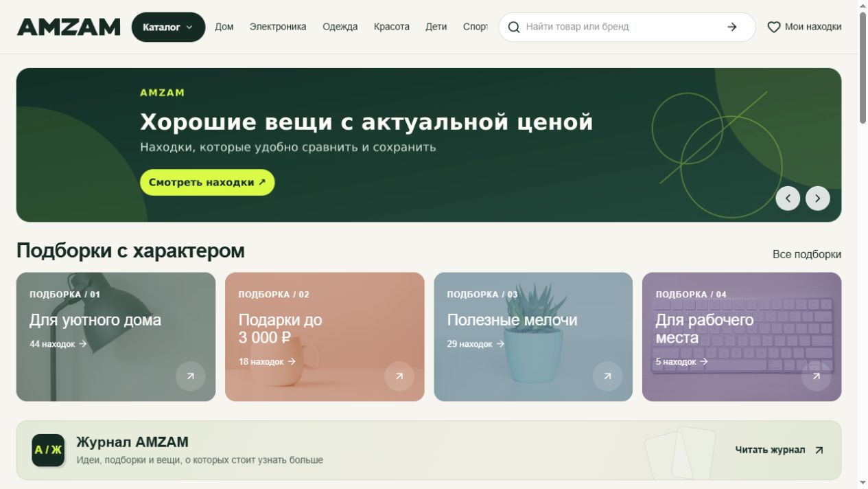Open Все подборки link
This screenshot has width=868, height=489.
807,254
